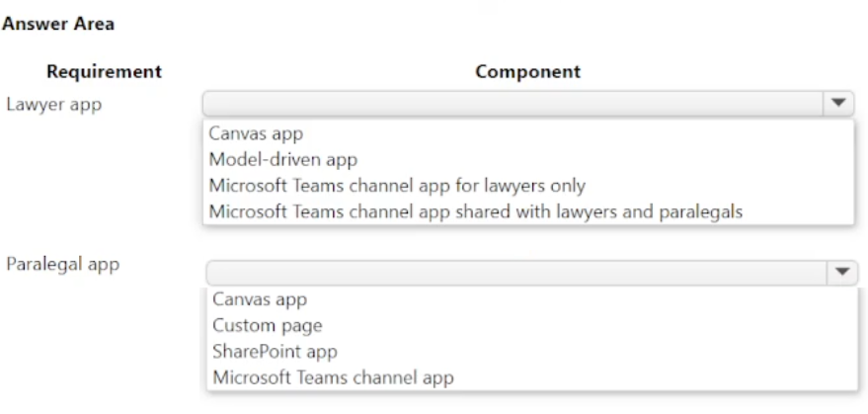Choose Model-driven app for the Lawyer app
The image size is (868, 414).
coord(282,159)
